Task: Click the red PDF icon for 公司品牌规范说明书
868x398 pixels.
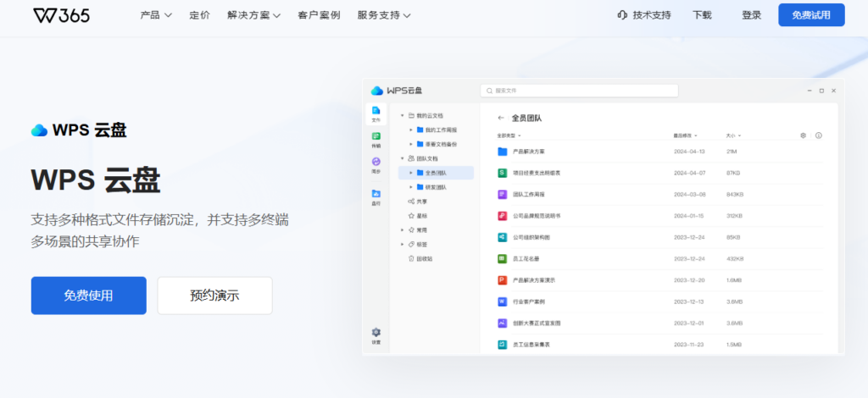Action: pyautogui.click(x=503, y=216)
